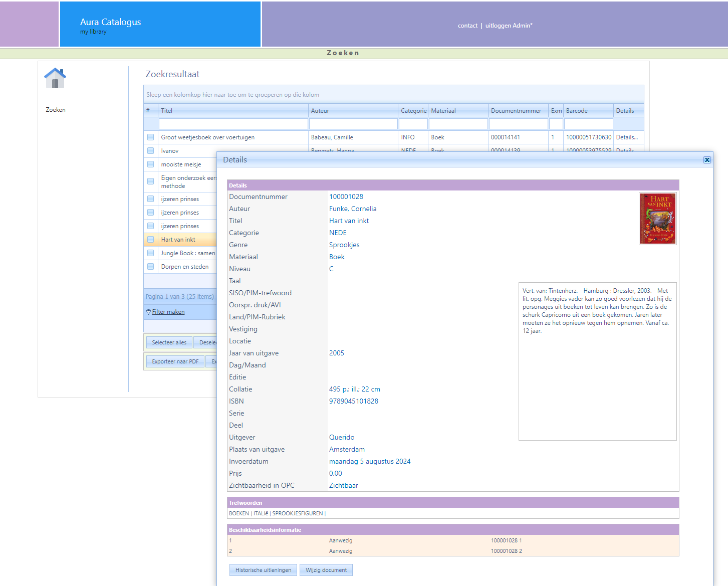Click the home icon in the sidebar
This screenshot has height=586, width=728.
[x=55, y=78]
